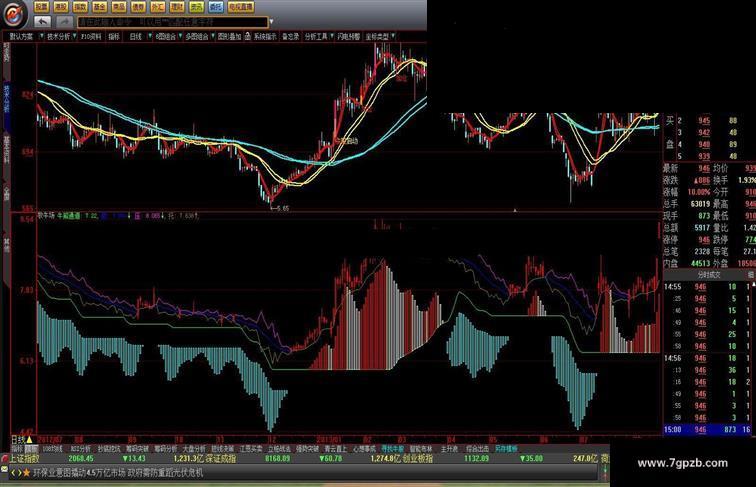Click the star icon in the news ticker

click(27, 473)
